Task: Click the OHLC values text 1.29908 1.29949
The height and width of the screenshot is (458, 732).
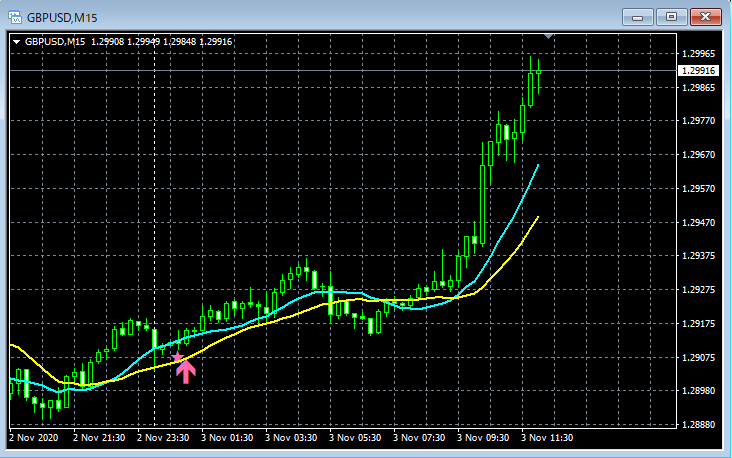Action: click(x=126, y=42)
